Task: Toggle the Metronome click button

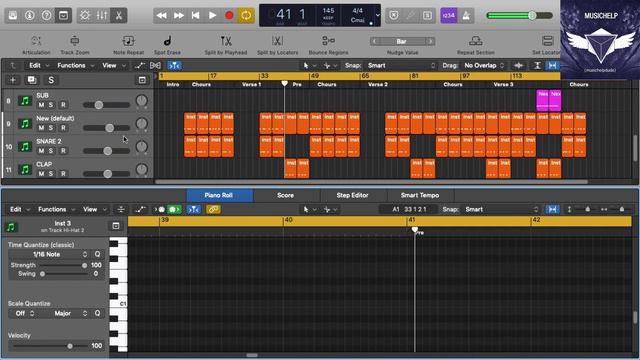Action: point(466,16)
